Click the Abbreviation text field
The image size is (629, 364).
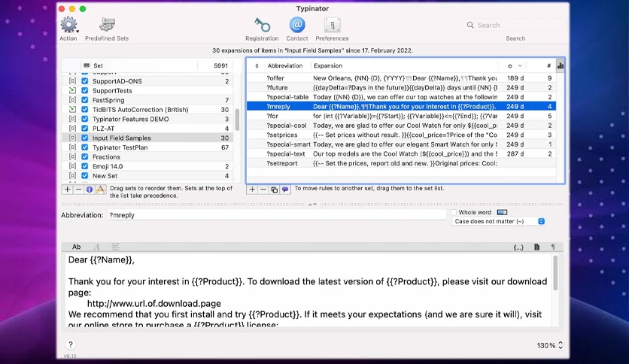[277, 215]
